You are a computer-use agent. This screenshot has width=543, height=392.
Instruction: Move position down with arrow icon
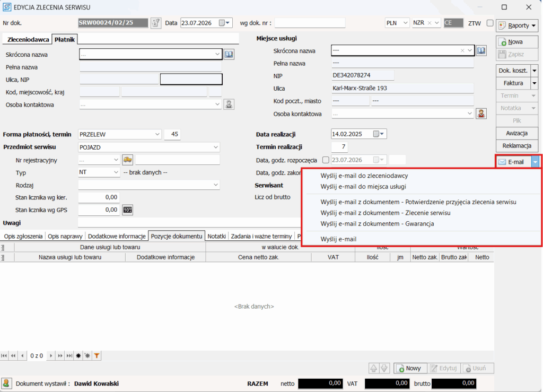click(x=384, y=368)
